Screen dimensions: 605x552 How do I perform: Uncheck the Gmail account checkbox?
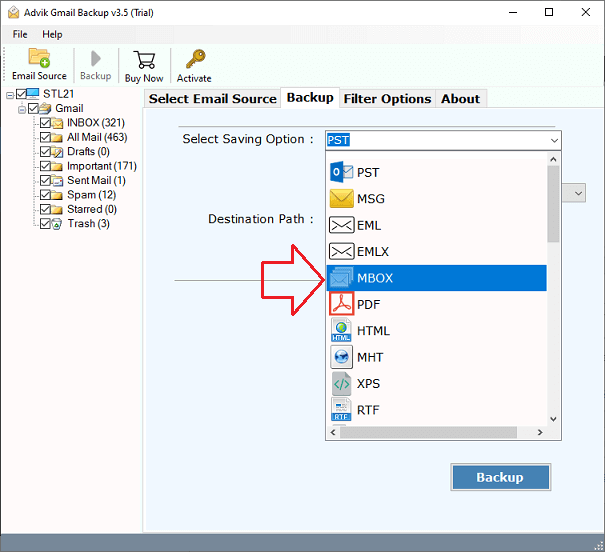click(x=33, y=108)
